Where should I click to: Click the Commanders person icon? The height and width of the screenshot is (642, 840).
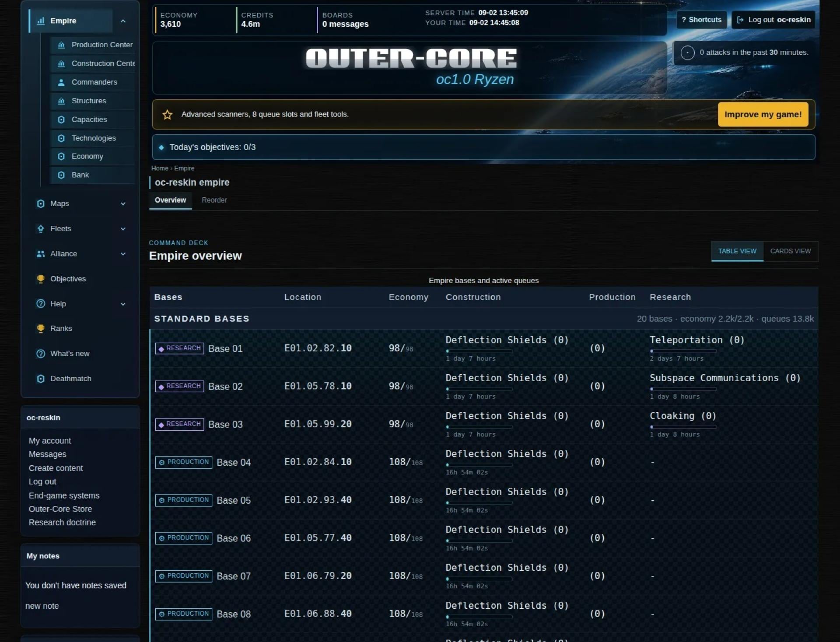(61, 82)
